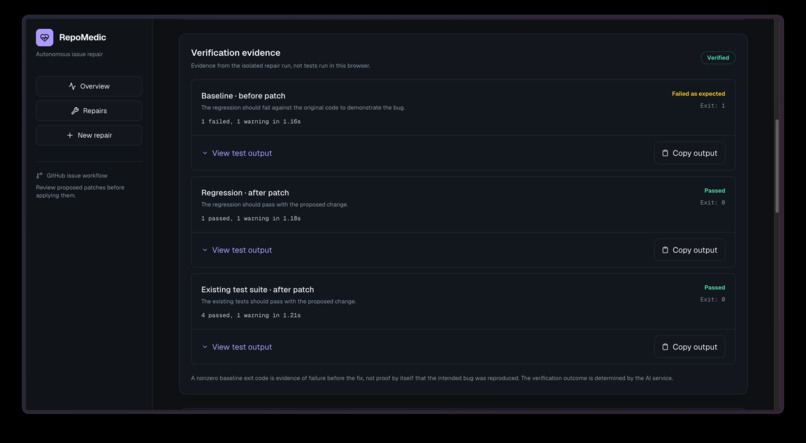Select the text '1 failed, 1 warning in 1.16s'

coord(251,122)
